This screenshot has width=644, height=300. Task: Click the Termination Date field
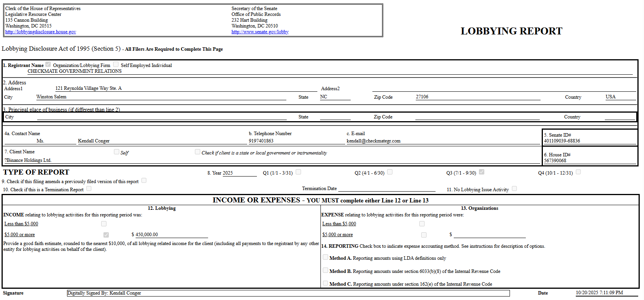[x=386, y=189]
